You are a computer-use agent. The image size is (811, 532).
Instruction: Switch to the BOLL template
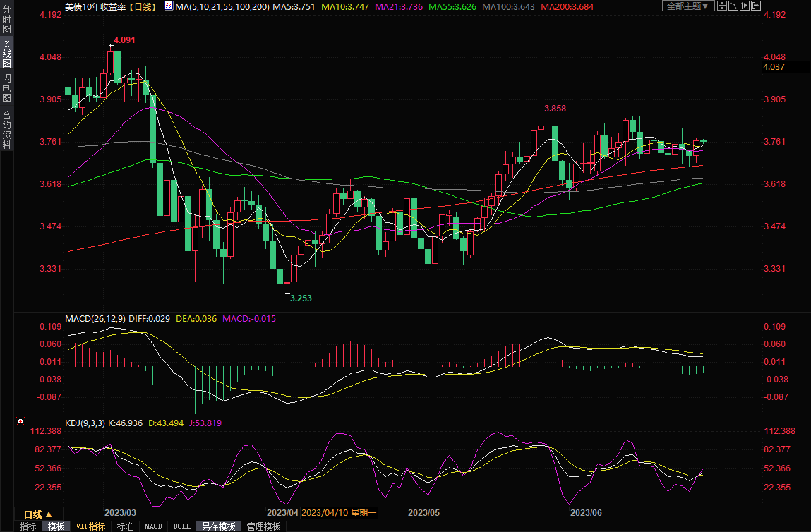[x=181, y=526]
